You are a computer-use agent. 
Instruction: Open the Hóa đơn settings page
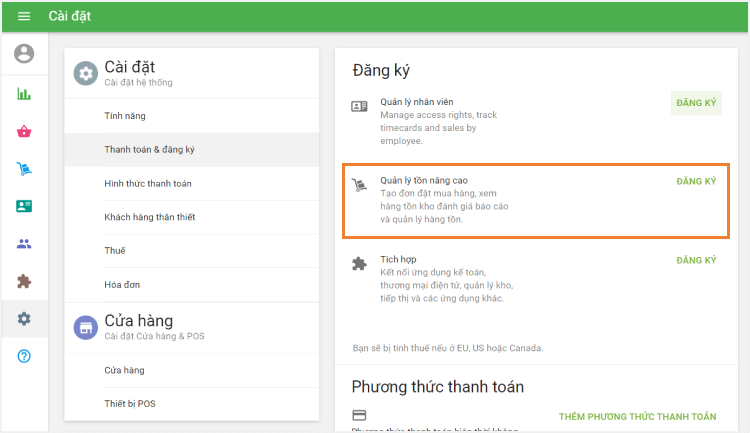click(120, 285)
